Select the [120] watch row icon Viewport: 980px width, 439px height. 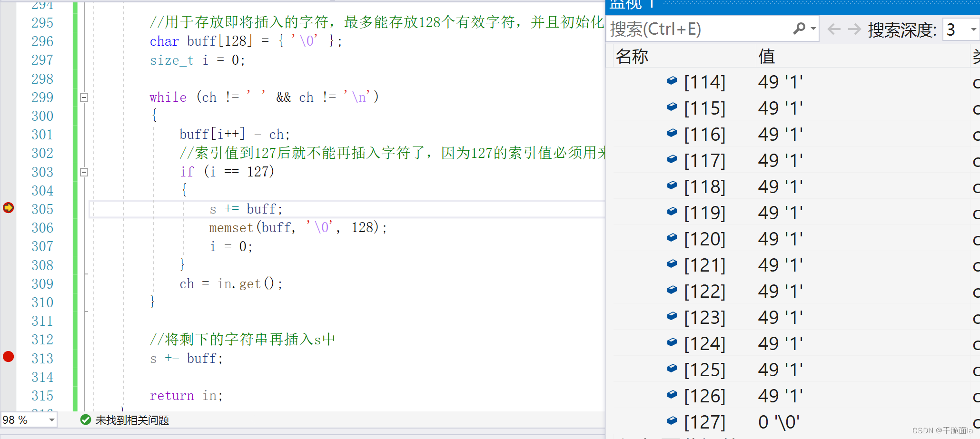(x=672, y=237)
